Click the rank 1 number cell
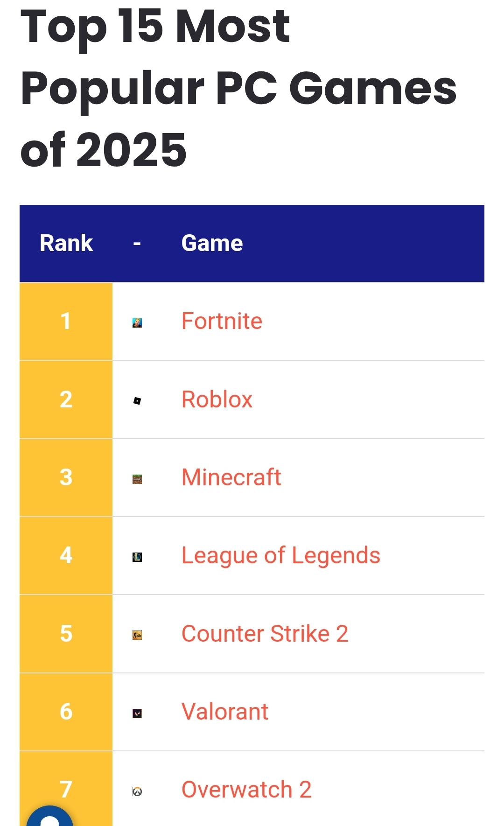Screen dimensions: 504x826 pyautogui.click(x=66, y=321)
